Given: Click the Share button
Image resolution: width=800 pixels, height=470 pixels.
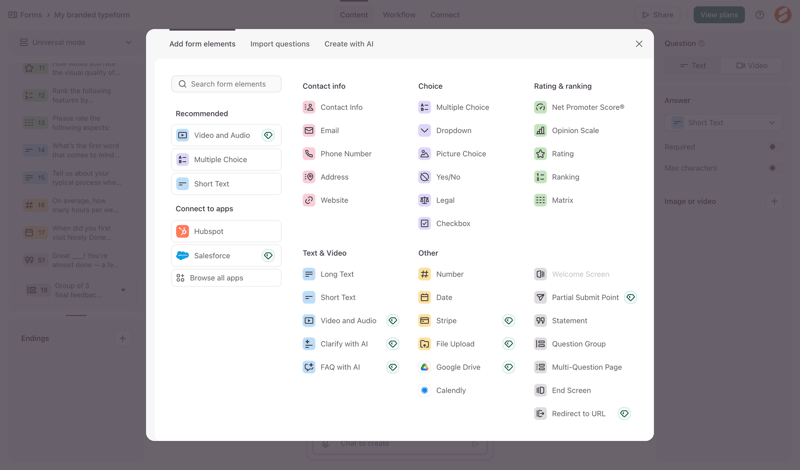Looking at the screenshot, I should click(x=657, y=15).
